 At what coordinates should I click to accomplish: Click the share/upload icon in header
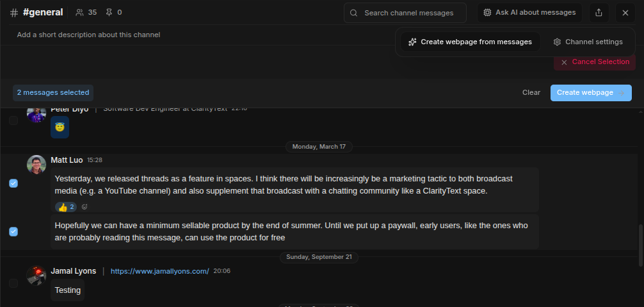599,13
